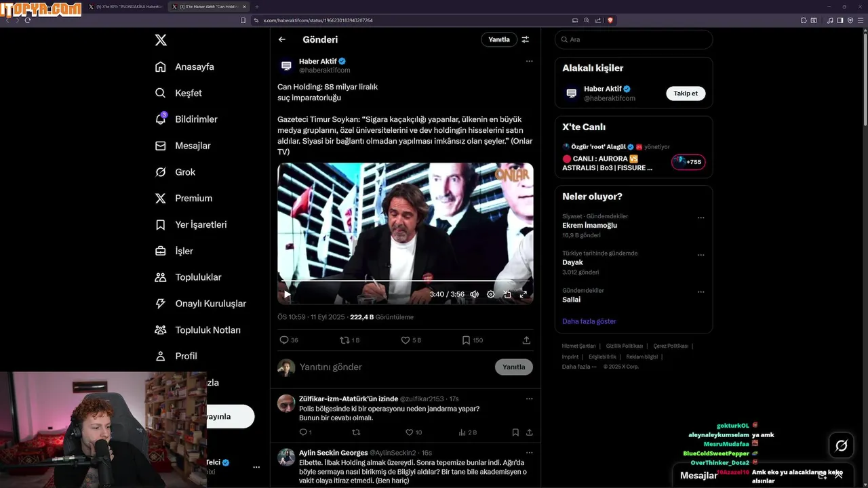Image resolution: width=868 pixels, height=488 pixels.
Task: Open İşler jobs page
Action: 174,251
